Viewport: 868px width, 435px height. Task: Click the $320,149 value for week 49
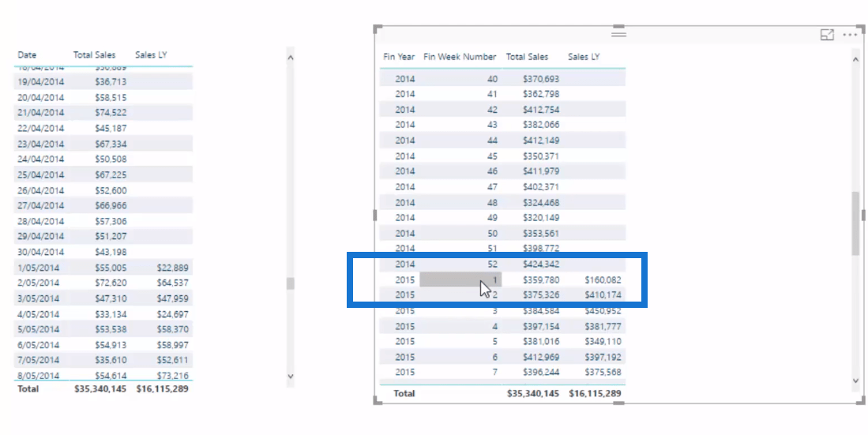coord(541,218)
